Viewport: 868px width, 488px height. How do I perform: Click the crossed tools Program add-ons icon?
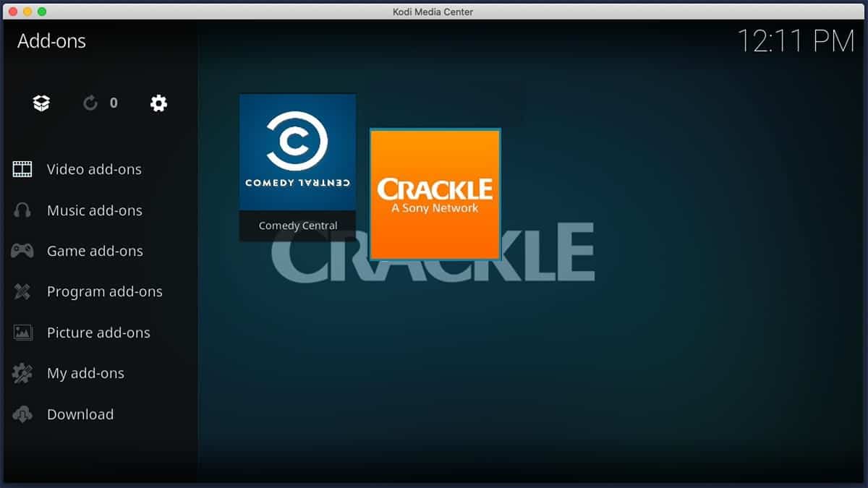[22, 292]
